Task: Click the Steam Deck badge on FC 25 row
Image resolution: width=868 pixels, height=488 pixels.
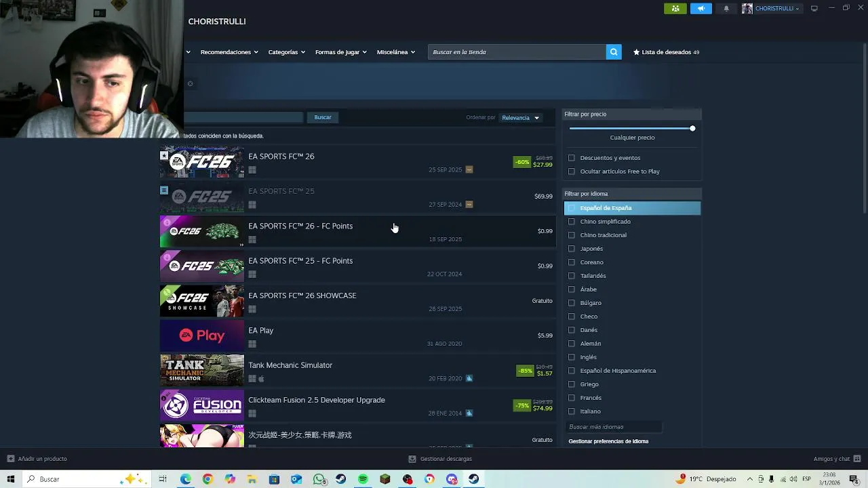Action: pyautogui.click(x=469, y=204)
